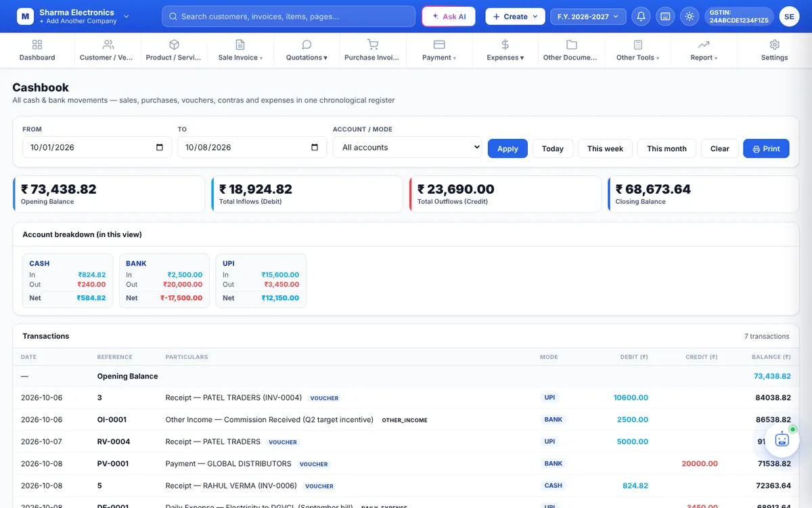812x508 pixels.
Task: Expand Expenses menu
Action: click(505, 50)
